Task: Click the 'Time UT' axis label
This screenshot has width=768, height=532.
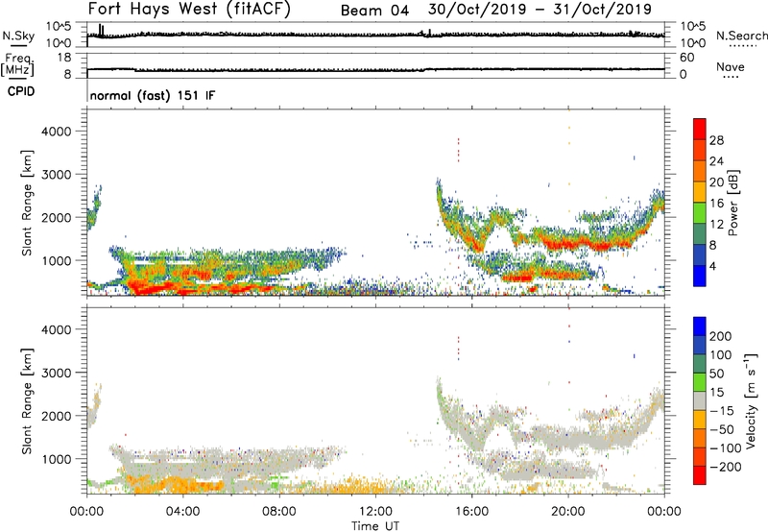Action: 375,526
